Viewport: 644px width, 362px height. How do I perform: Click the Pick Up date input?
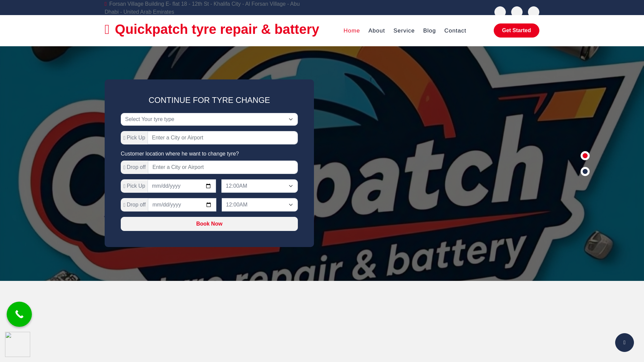182,186
